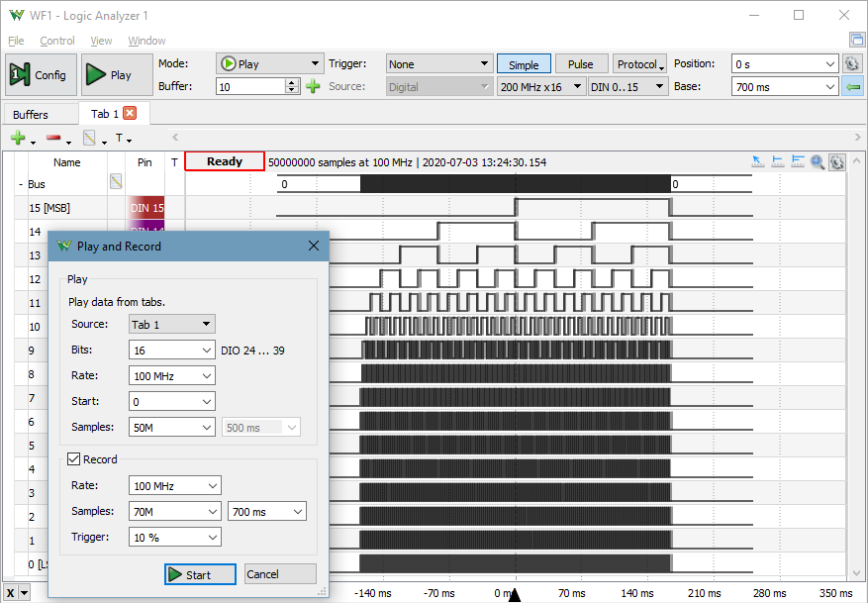Screen dimensions: 868x603
Task: Click the green arrow beside Base field
Action: [852, 87]
